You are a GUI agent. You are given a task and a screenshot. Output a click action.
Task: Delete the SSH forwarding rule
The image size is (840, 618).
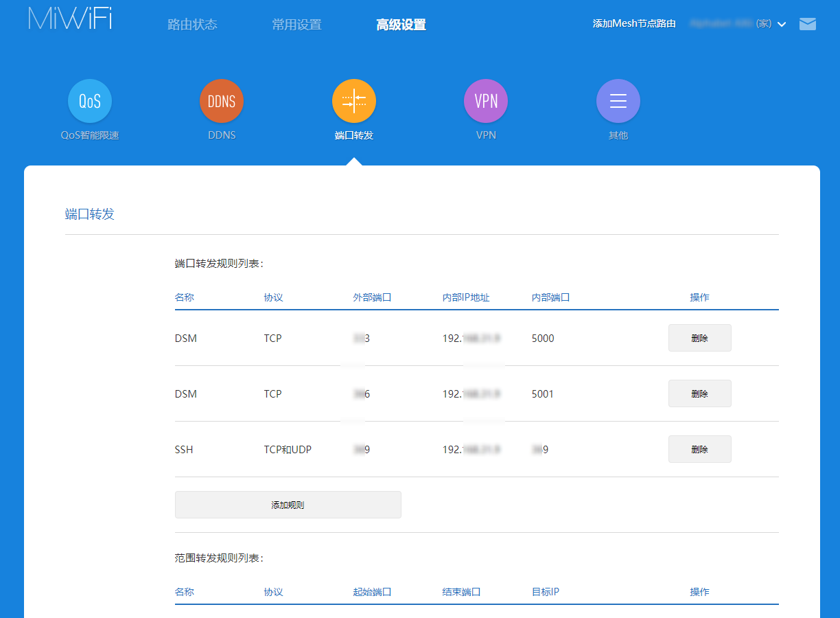tap(699, 449)
